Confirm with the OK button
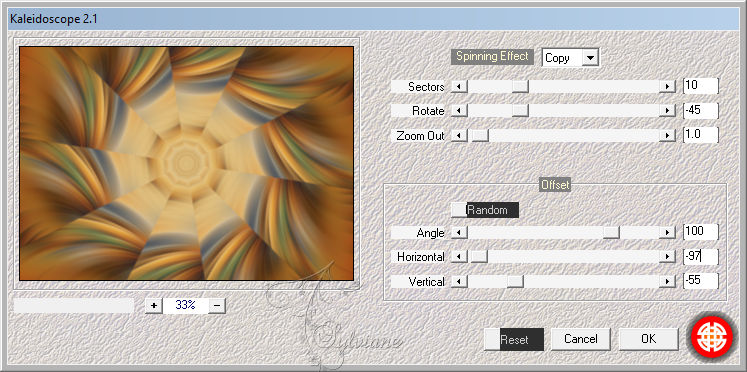The image size is (747, 372). coord(648,339)
